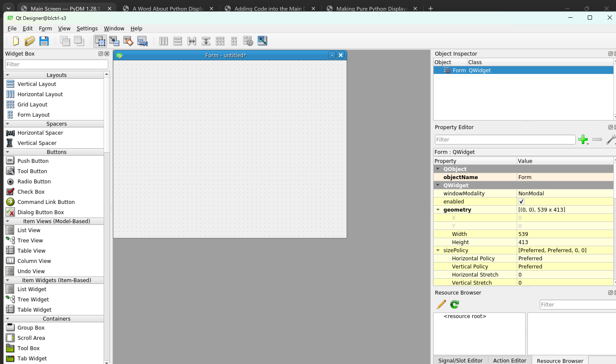Collapse the Layouts category in Widget Box
Image resolution: width=616 pixels, height=364 pixels.
8,75
